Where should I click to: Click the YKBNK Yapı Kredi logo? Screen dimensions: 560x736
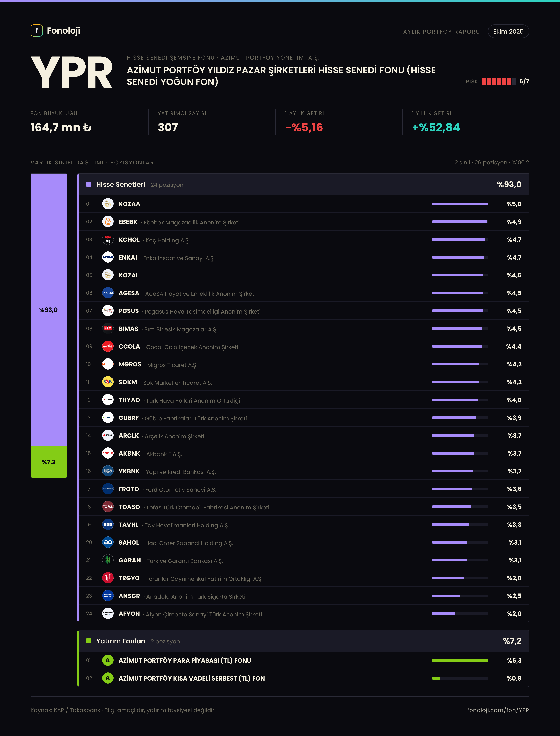point(108,471)
